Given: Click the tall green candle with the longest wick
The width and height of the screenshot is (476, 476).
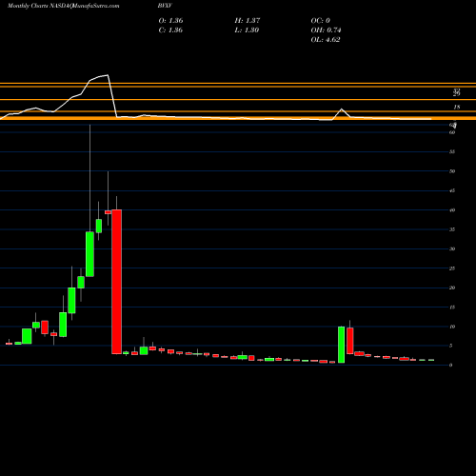Looking at the screenshot, I should [x=89, y=254].
